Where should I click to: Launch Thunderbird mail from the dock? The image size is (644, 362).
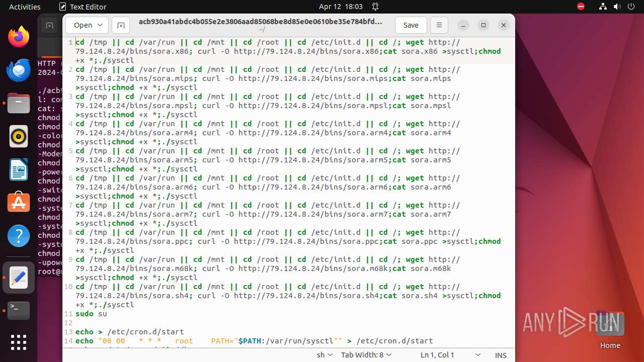tap(19, 71)
